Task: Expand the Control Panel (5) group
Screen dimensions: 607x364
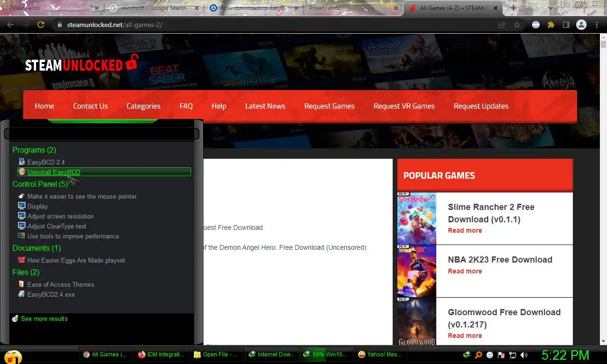Action: point(40,184)
